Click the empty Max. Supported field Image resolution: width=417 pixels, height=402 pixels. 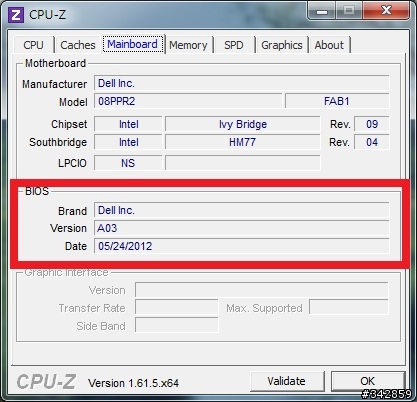tap(349, 307)
